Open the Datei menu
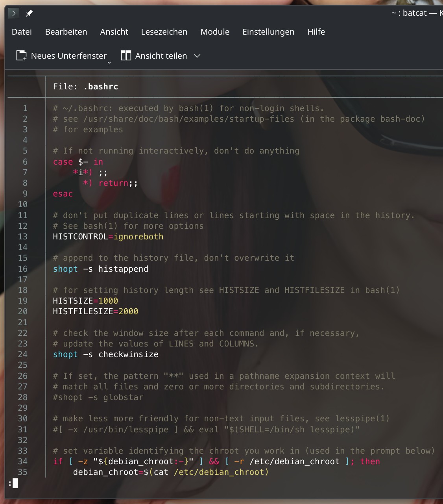The width and height of the screenshot is (443, 504). click(22, 32)
